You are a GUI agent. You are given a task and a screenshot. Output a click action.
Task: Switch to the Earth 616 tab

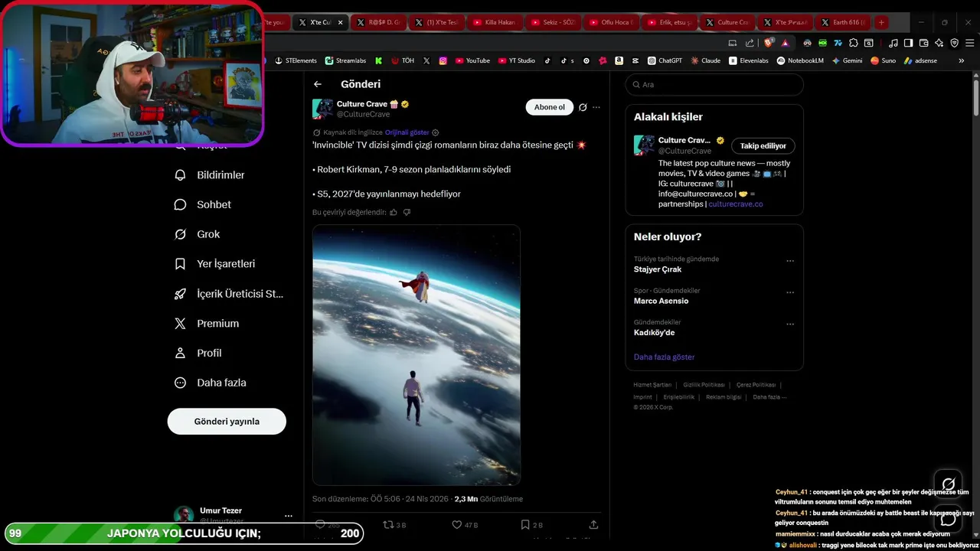(843, 22)
